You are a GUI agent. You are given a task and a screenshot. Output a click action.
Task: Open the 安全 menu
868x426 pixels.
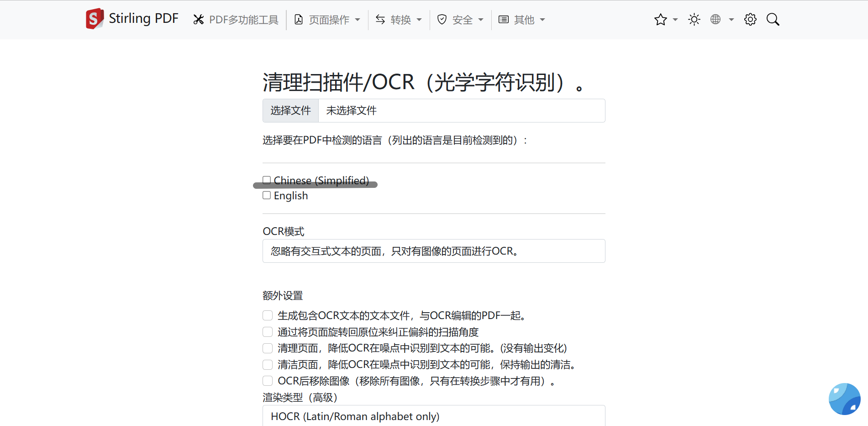[460, 20]
